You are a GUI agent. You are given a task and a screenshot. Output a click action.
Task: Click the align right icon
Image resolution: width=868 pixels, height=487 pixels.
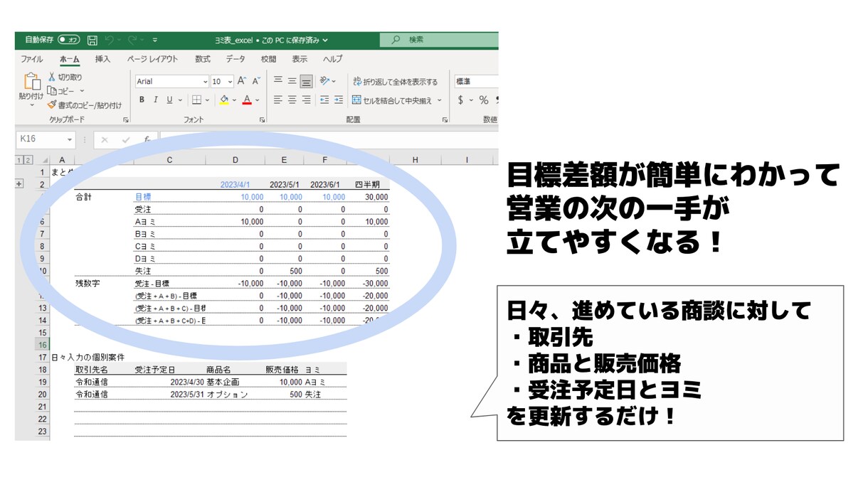(306, 100)
